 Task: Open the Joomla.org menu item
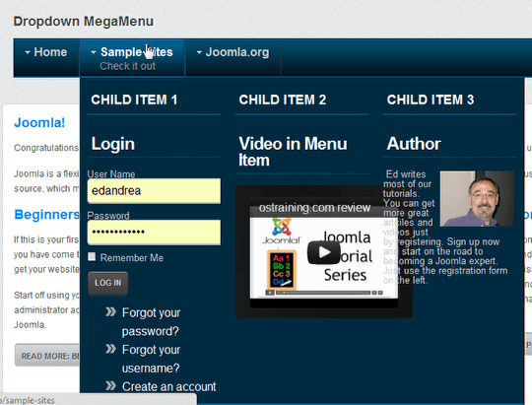pos(237,52)
